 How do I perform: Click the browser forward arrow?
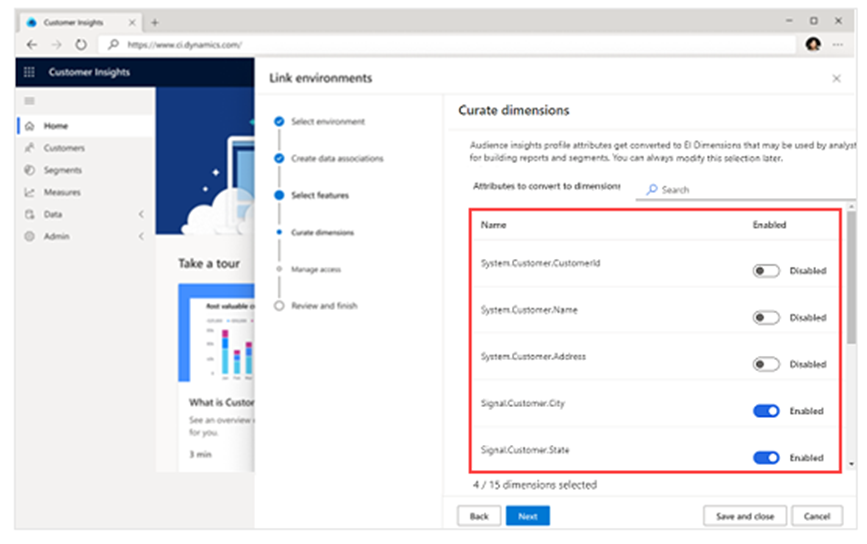pos(56,44)
